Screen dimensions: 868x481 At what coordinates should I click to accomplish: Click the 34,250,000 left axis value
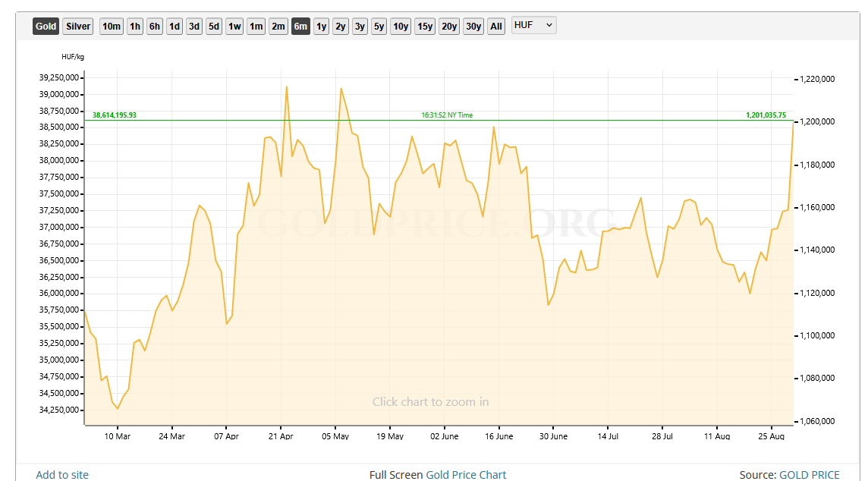pos(58,410)
